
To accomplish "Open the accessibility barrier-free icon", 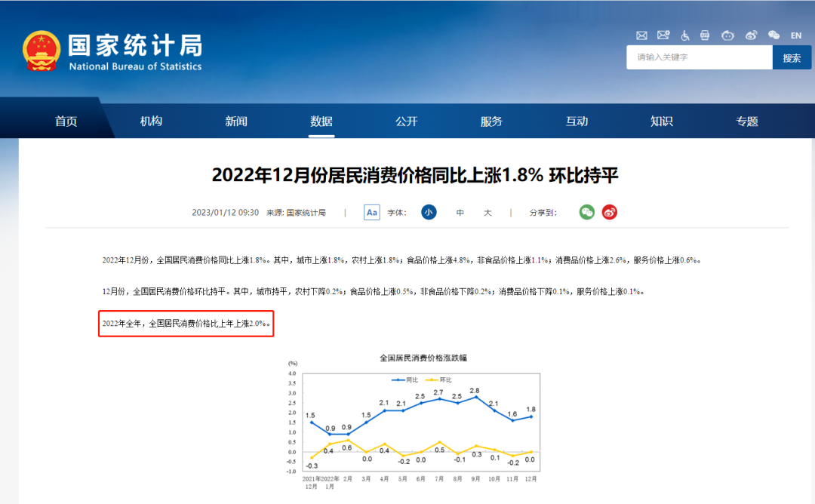I will click(685, 35).
